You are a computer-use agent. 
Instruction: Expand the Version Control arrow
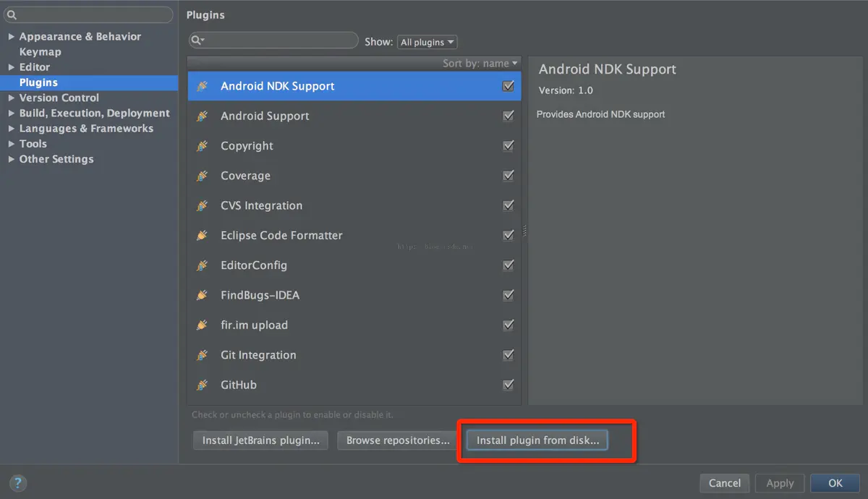click(11, 98)
